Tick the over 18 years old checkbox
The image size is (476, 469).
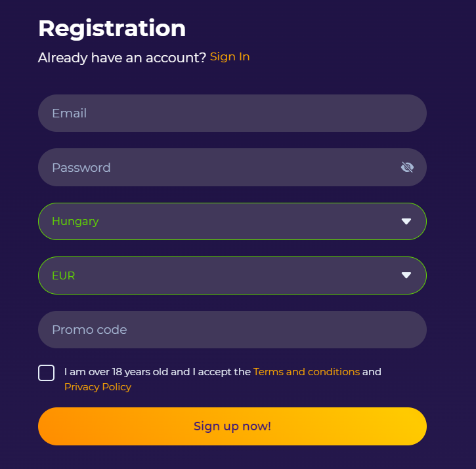pyautogui.click(x=46, y=373)
